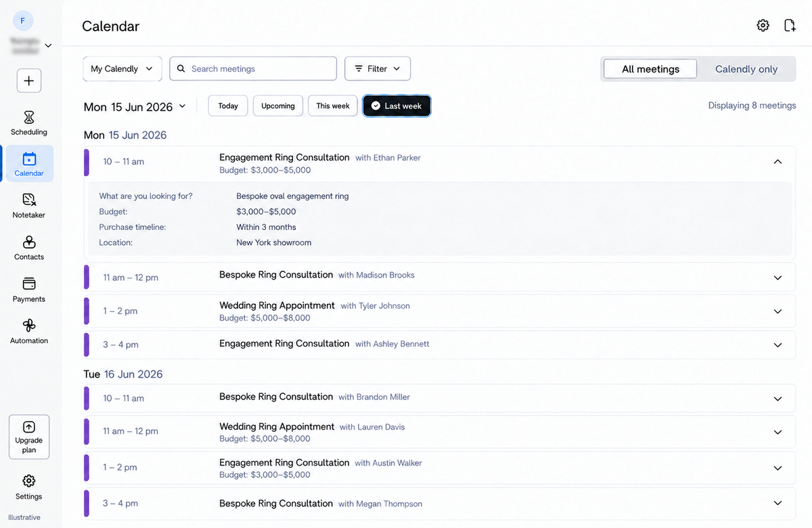Viewport: 812px width, 528px height.
Task: Click the Tue 16 Jun 2026 heading
Action: (123, 374)
